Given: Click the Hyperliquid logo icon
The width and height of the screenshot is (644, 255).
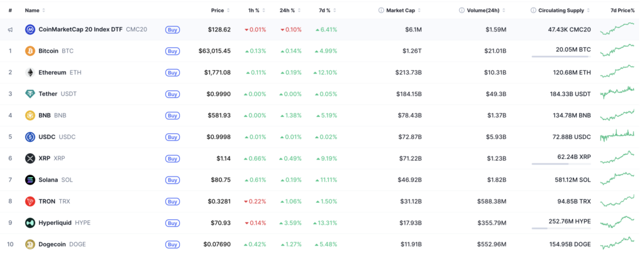Looking at the screenshot, I should (x=30, y=222).
